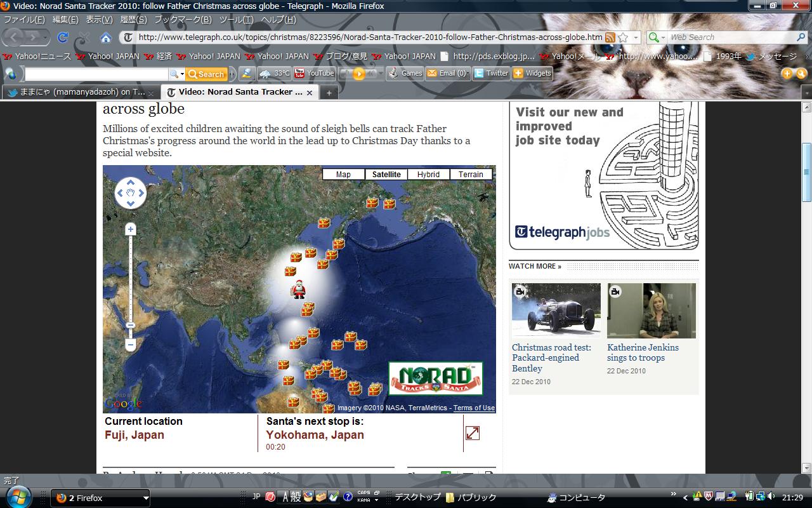Open the ファイル(F) menu

pyautogui.click(x=24, y=20)
